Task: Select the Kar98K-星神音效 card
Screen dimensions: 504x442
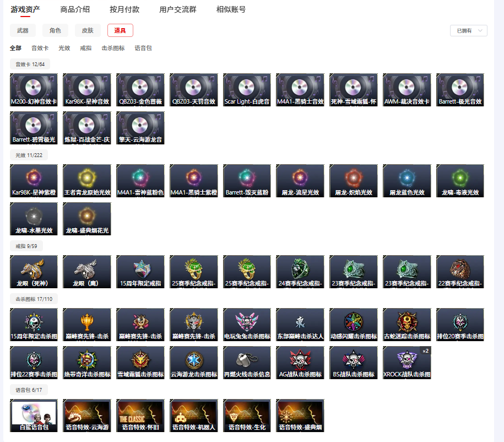Action: click(87, 90)
